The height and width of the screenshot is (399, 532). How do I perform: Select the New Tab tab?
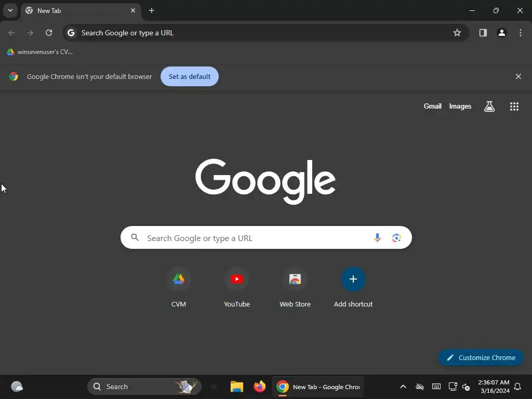click(81, 10)
